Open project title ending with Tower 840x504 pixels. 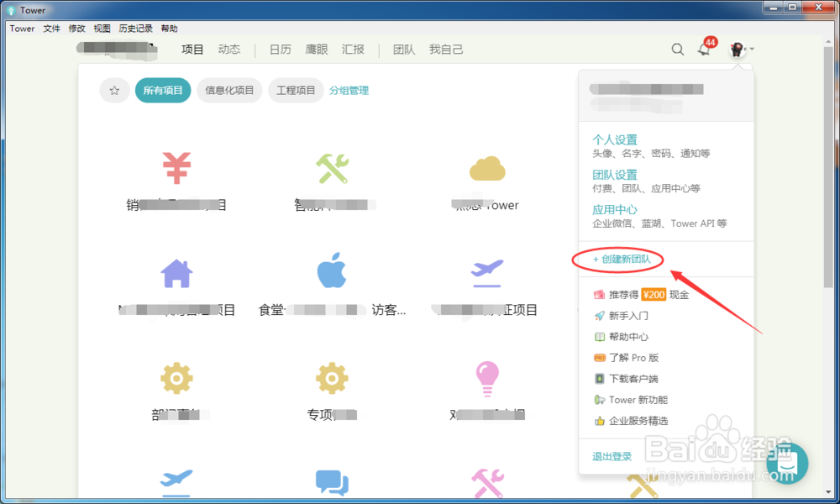[487, 205]
